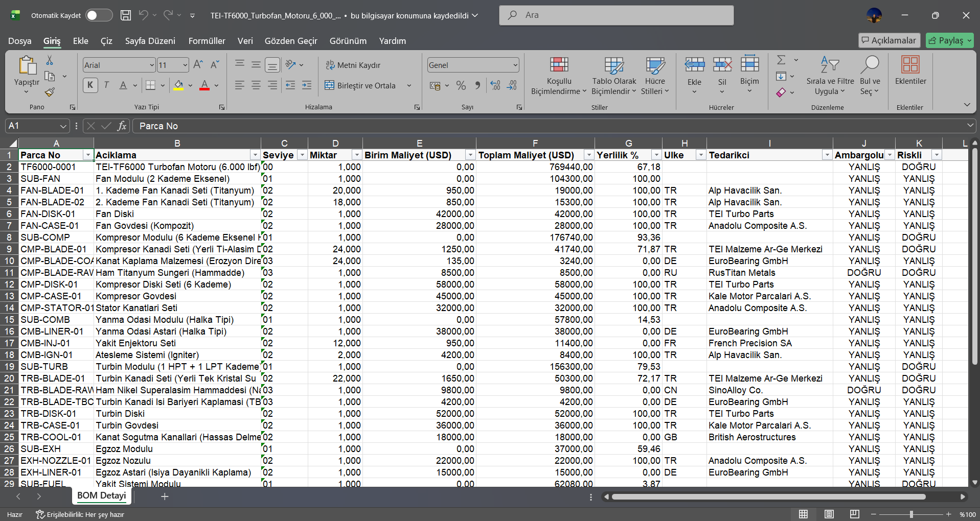This screenshot has height=521, width=980.
Task: Click the Bul ve Seç button
Action: [870, 76]
